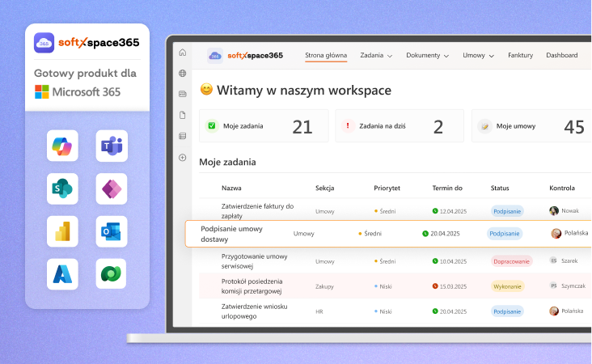Expand the Zadania dropdown menu
Image resolution: width=592 pixels, height=364 pixels.
click(376, 56)
